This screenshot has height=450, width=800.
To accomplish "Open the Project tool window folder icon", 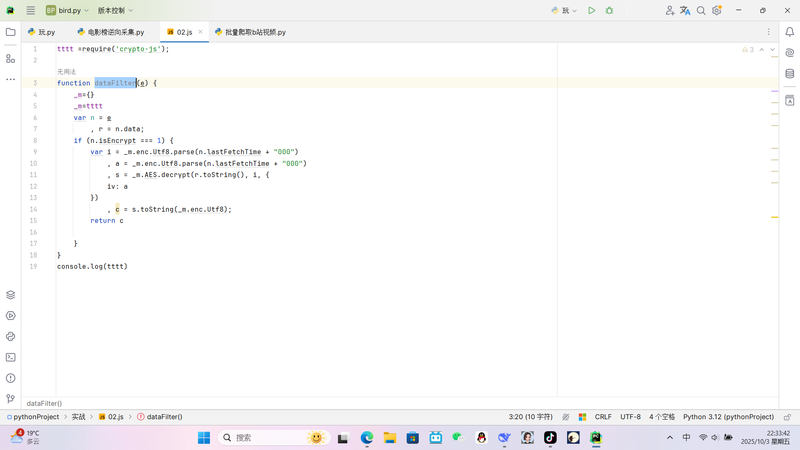I will click(x=11, y=32).
